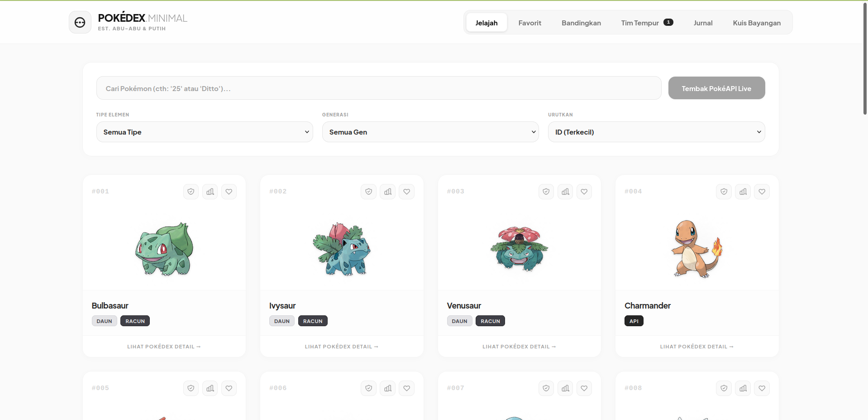Viewport: 868px width, 420px height.
Task: Click the DAUN badge on Bulbasaur card
Action: (105, 321)
